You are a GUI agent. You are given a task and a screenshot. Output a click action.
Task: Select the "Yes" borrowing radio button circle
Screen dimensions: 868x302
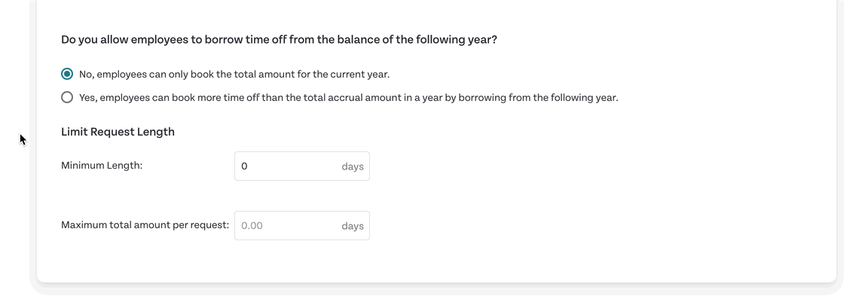coord(67,98)
